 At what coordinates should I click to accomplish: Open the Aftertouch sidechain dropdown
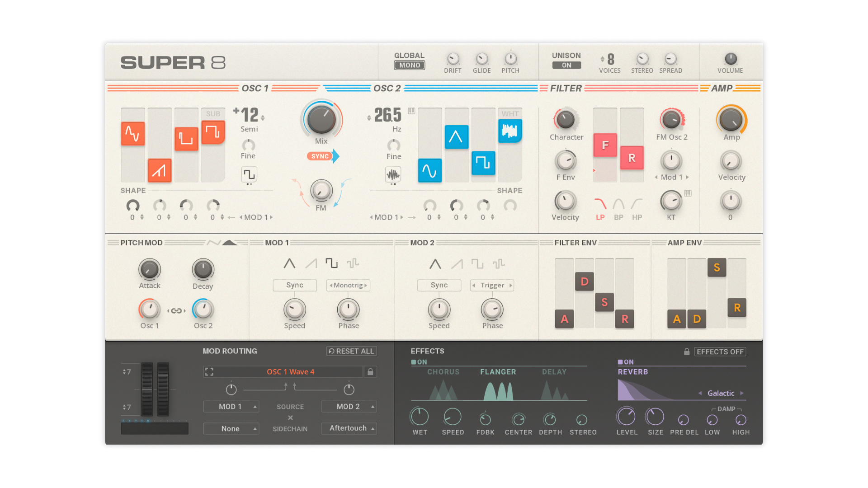coord(349,428)
